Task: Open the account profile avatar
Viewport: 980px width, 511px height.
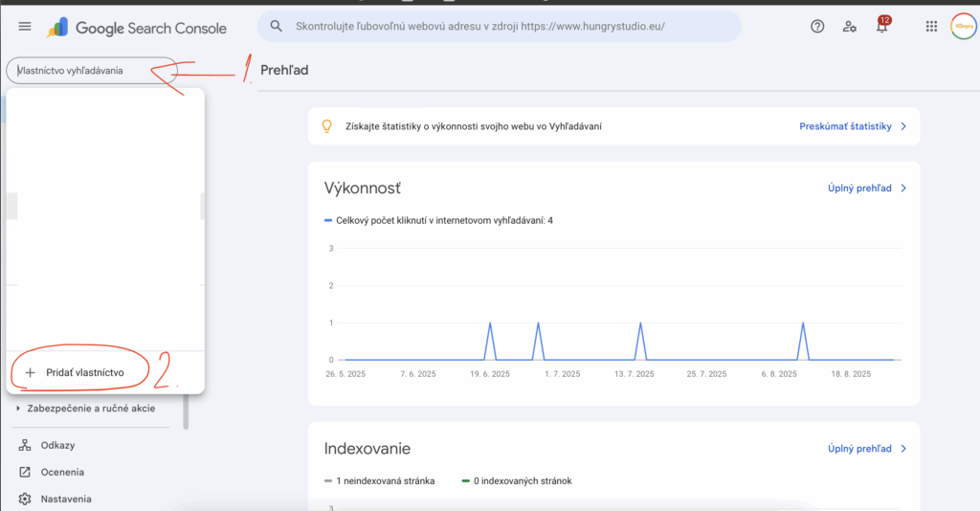Action: pos(963,26)
